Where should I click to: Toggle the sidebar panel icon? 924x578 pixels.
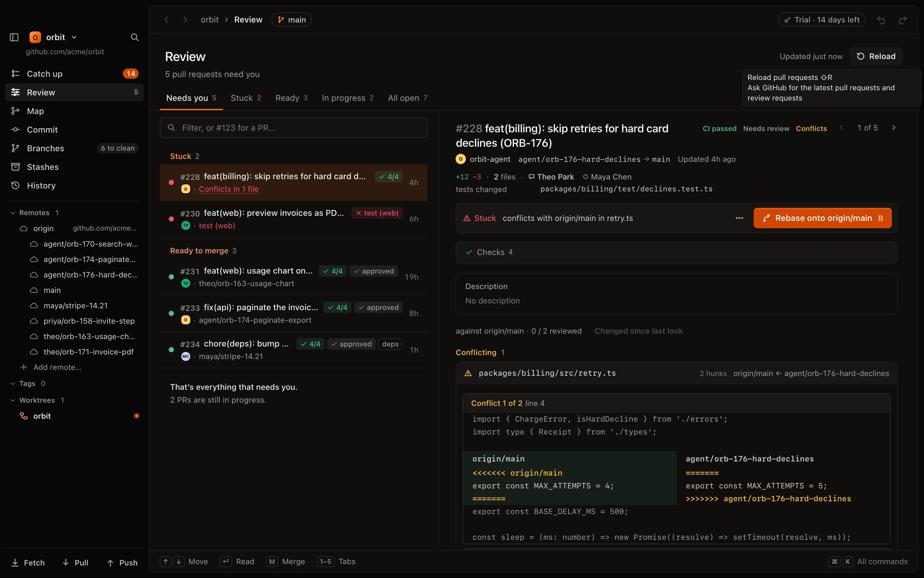14,37
